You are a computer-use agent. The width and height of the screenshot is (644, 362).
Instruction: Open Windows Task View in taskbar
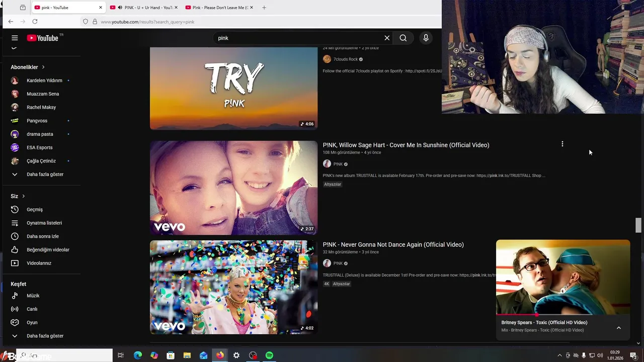pyautogui.click(x=121, y=355)
